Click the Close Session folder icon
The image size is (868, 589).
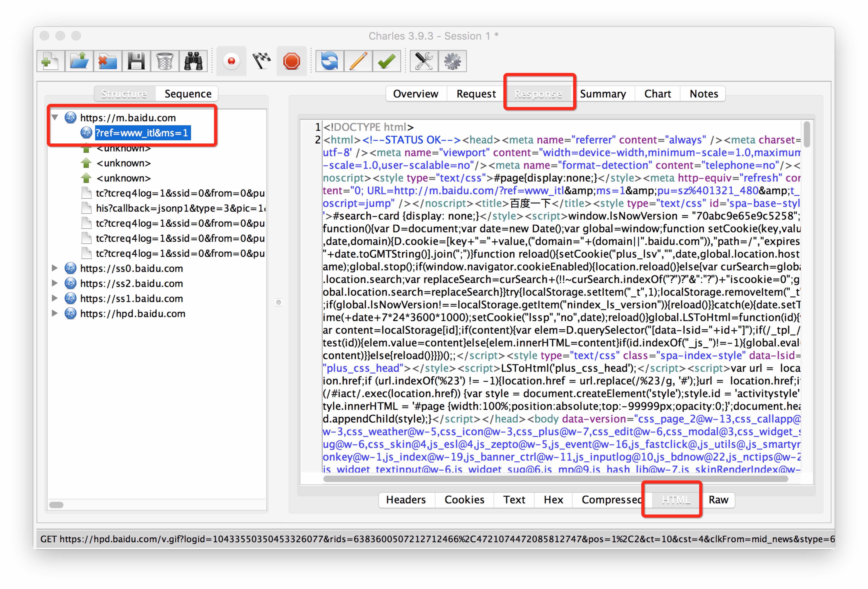[x=108, y=61]
